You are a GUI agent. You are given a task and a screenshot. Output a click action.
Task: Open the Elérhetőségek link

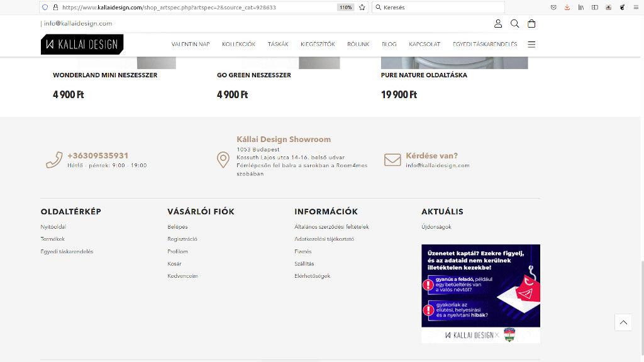point(312,277)
